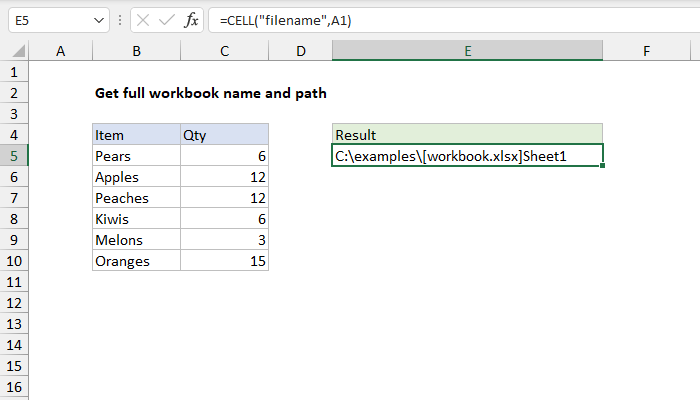Image resolution: width=700 pixels, height=400 pixels.
Task: Select column C header
Action: 225,51
